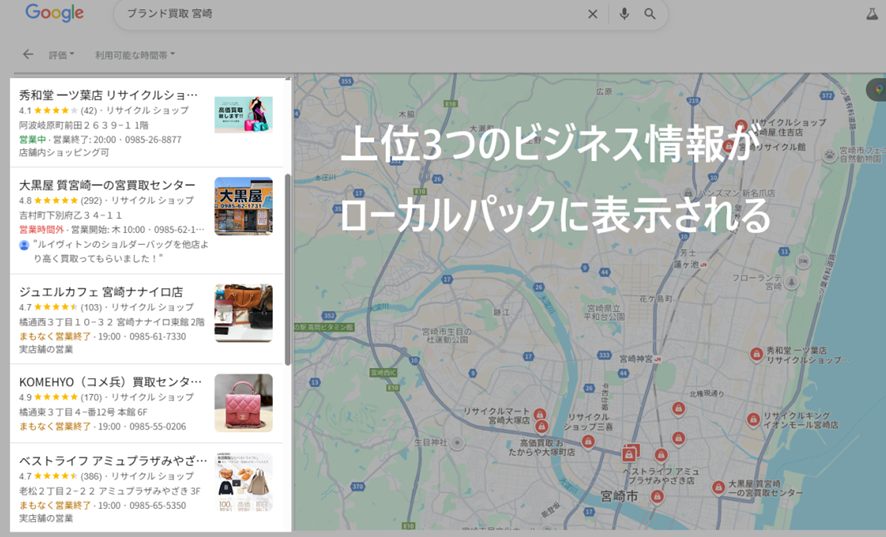Screen dimensions: 886x537
Task: Click 秀和堂 rating 4.1 stars
Action: 49,110
